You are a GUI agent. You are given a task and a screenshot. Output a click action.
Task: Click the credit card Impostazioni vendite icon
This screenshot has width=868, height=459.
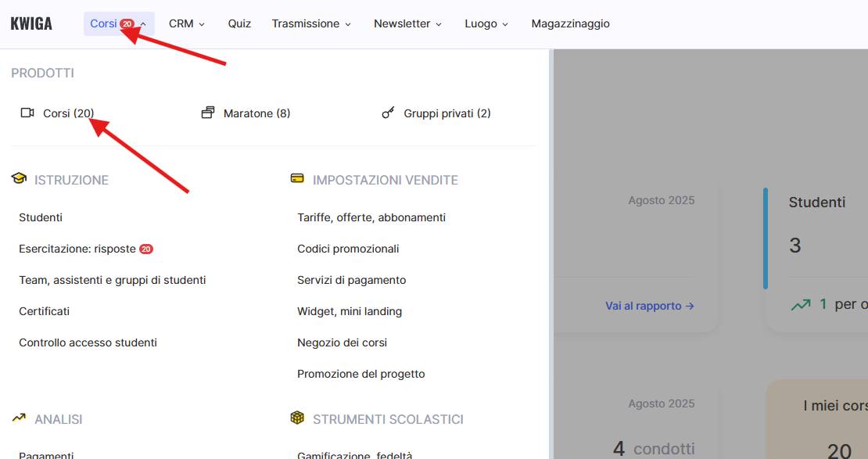[x=297, y=179]
